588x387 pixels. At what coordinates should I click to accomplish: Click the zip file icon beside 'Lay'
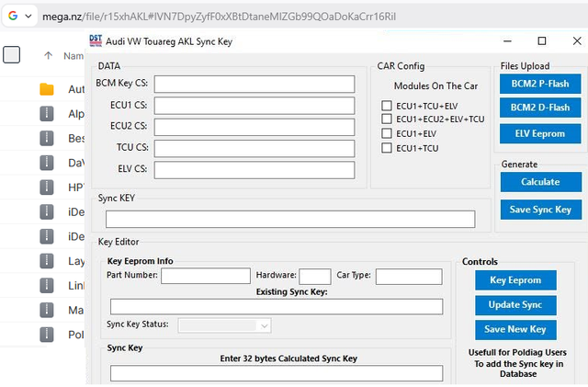47,261
